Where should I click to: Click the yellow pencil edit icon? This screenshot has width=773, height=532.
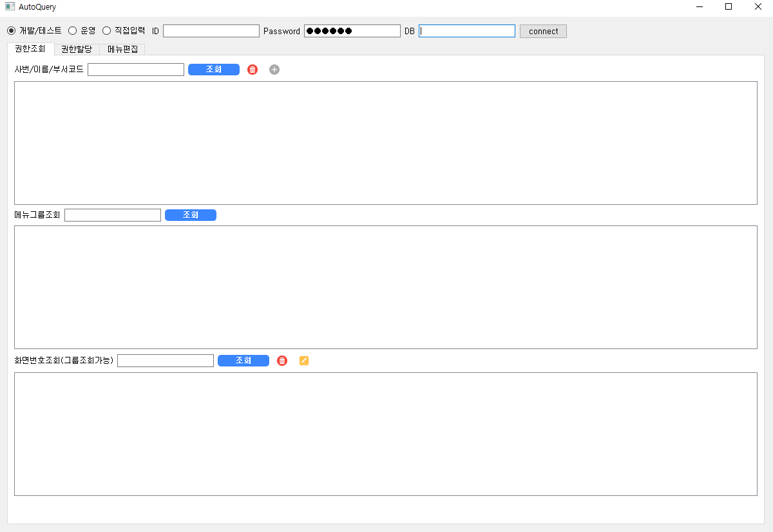coord(304,361)
